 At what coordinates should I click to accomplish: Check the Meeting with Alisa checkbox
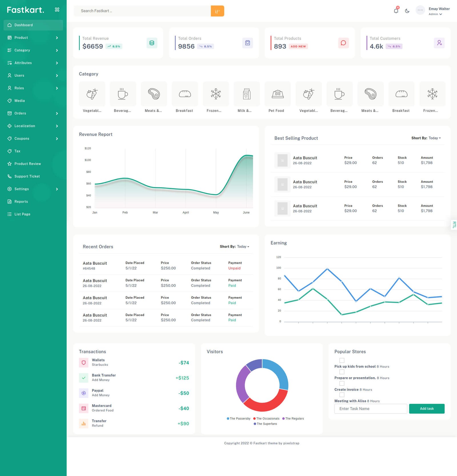point(342,395)
